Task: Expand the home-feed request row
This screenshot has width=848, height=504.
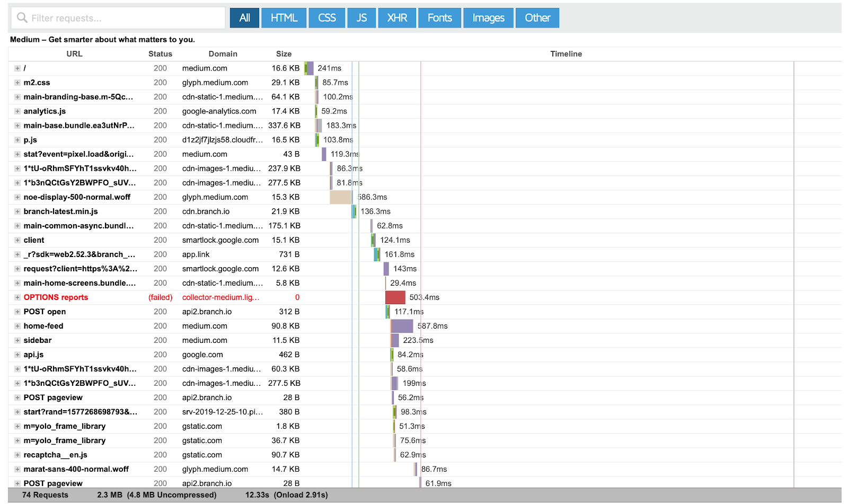Action: tap(17, 326)
